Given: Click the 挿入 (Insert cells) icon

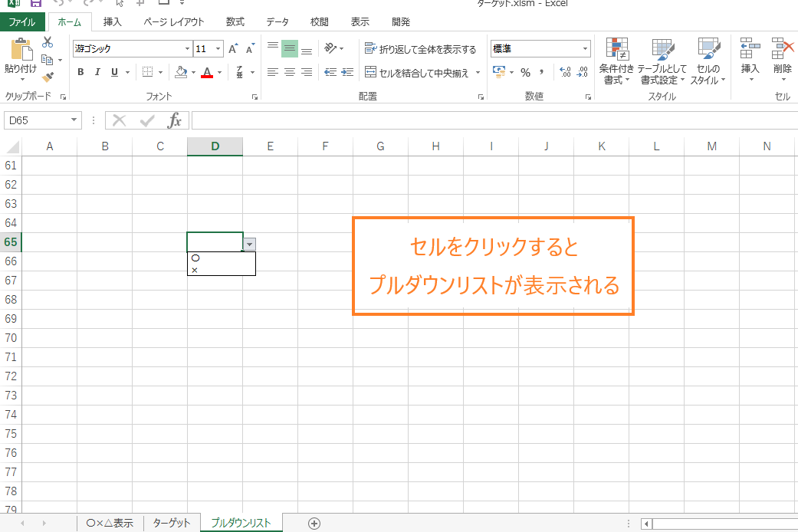Looking at the screenshot, I should (749, 54).
